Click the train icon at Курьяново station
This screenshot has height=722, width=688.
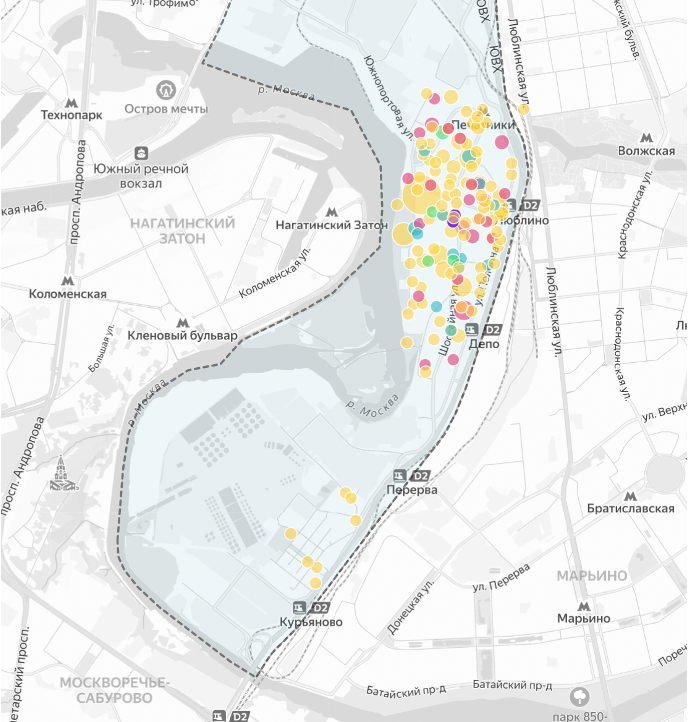(299, 607)
